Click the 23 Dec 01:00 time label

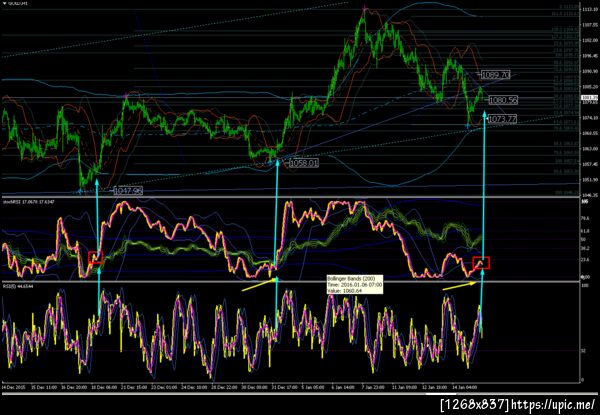[x=163, y=387]
